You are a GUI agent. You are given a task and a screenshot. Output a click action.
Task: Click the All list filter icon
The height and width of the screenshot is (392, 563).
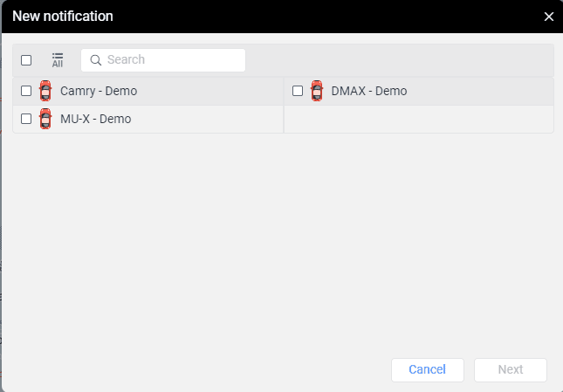click(x=58, y=59)
